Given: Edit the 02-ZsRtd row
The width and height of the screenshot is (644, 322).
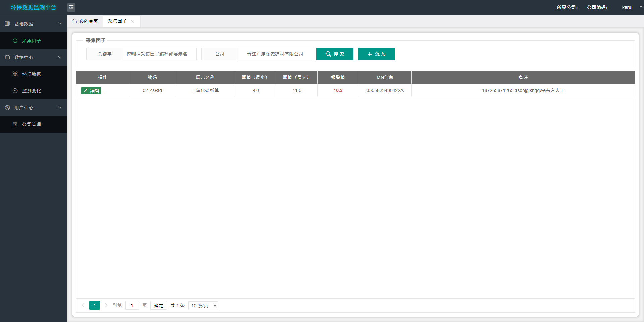Looking at the screenshot, I should pyautogui.click(x=91, y=91).
